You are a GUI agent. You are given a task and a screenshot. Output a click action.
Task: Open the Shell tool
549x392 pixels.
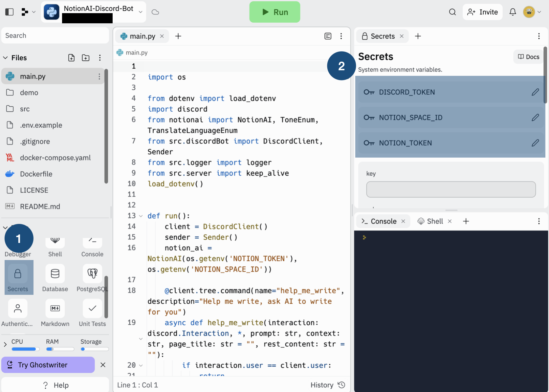click(x=55, y=247)
